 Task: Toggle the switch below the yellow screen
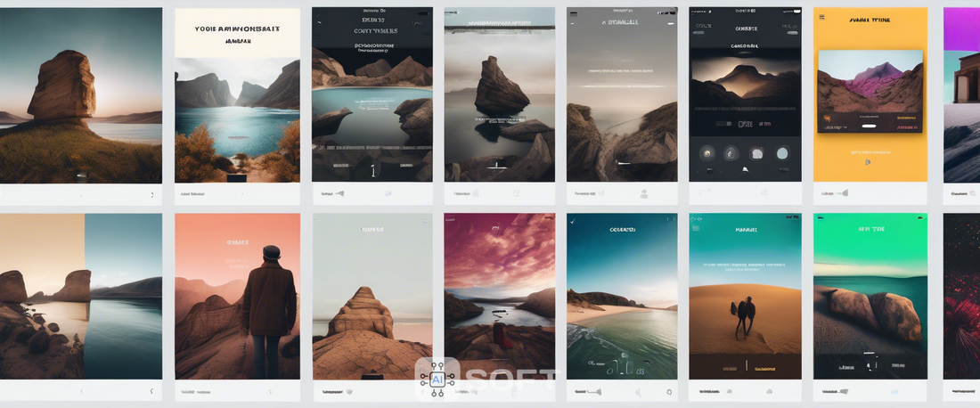844,193
